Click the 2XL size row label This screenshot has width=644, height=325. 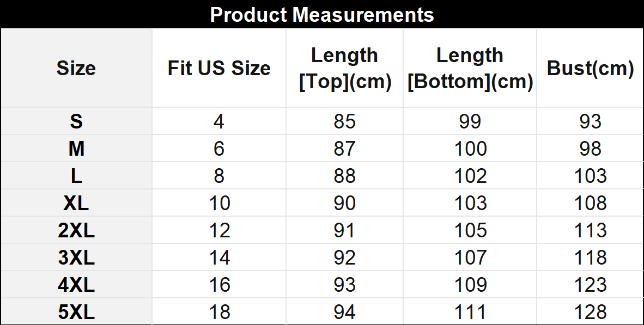point(76,230)
